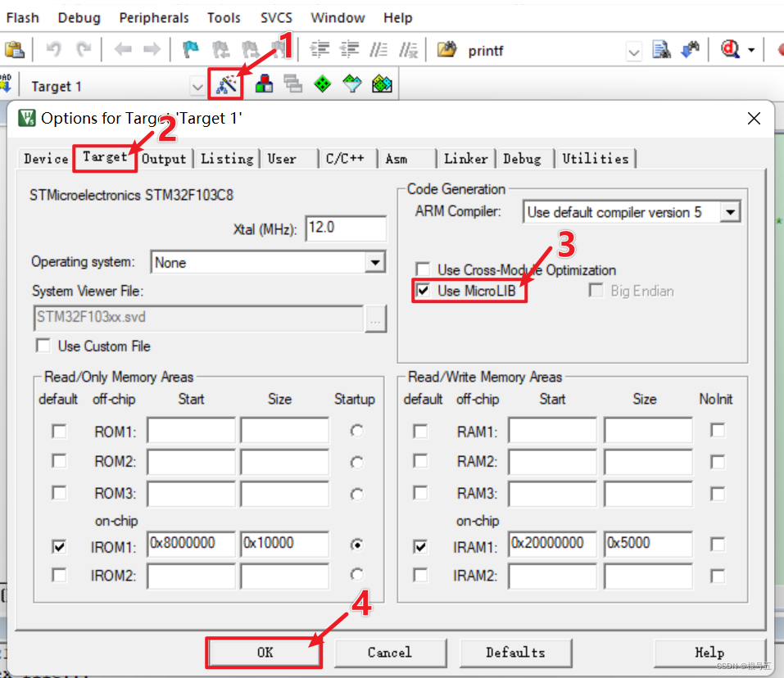This screenshot has height=678, width=784.
Task: Comment selection toolbar icon
Action: click(x=378, y=49)
